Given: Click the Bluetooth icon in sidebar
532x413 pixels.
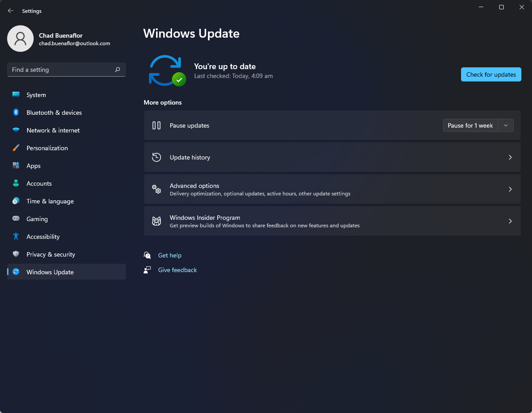Looking at the screenshot, I should [x=16, y=113].
